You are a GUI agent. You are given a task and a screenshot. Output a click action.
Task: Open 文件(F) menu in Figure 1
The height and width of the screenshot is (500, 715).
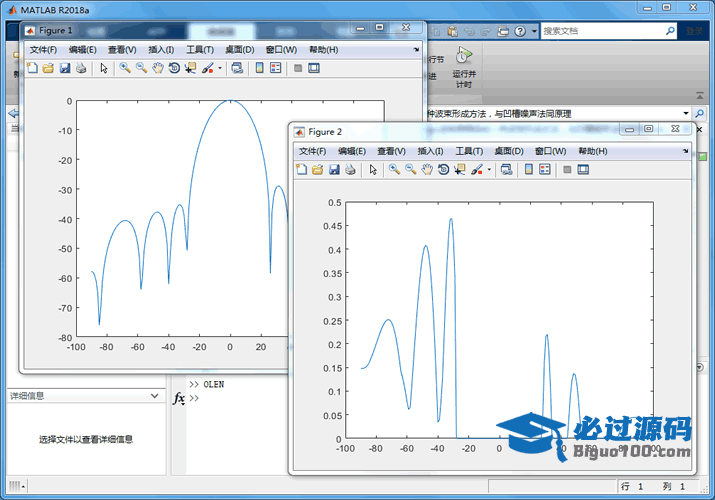coord(43,50)
